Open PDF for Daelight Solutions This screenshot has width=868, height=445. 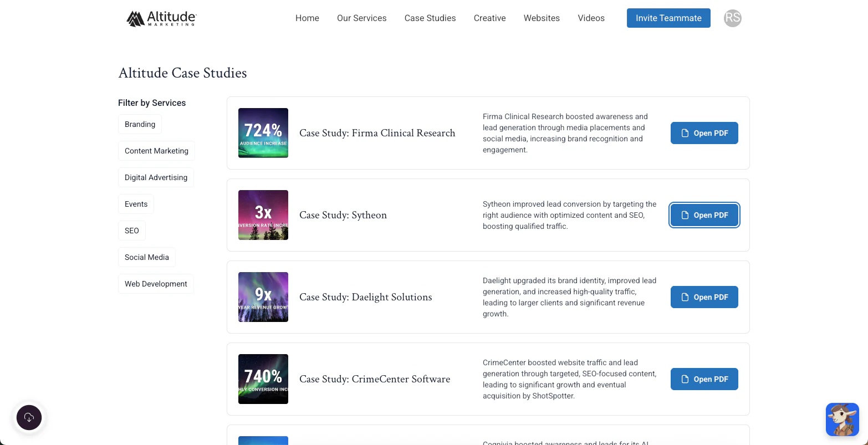click(x=704, y=297)
